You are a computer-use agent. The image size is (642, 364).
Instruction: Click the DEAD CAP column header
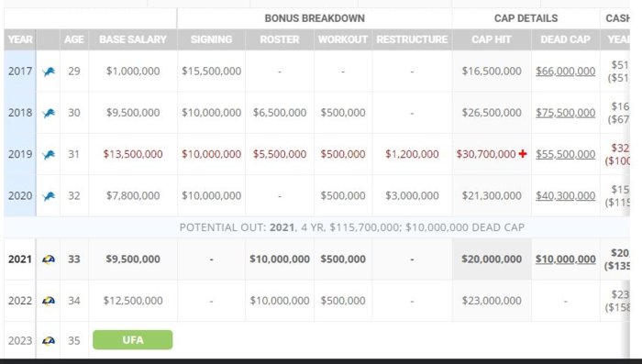pyautogui.click(x=566, y=39)
